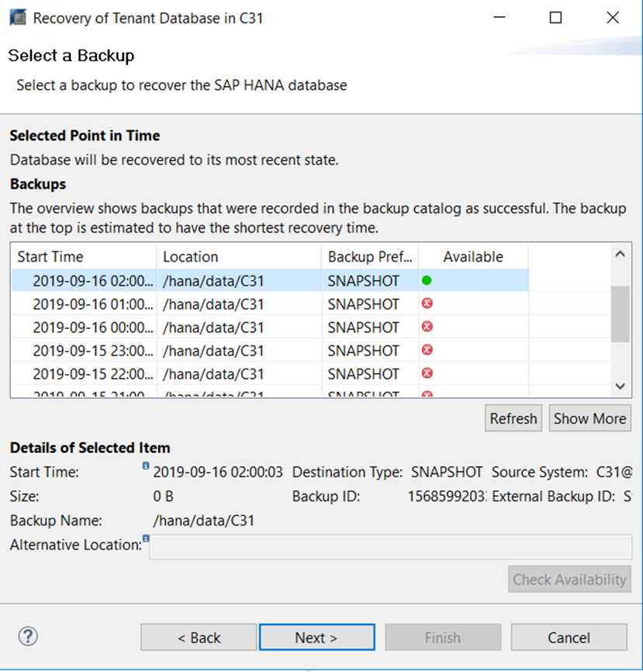Click the red unavailable icon in the 2019-09-16 01:00 row

[x=427, y=304]
